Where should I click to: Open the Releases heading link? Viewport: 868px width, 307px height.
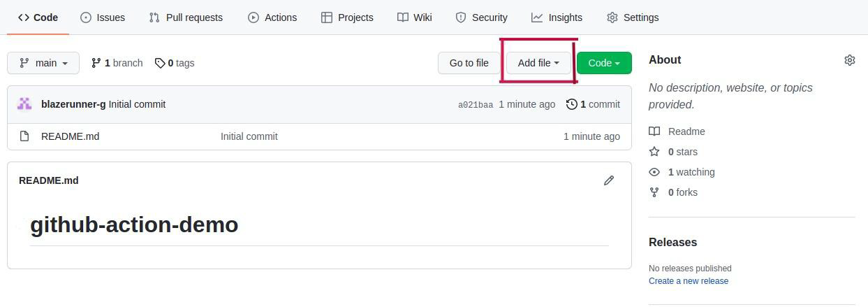[672, 243]
